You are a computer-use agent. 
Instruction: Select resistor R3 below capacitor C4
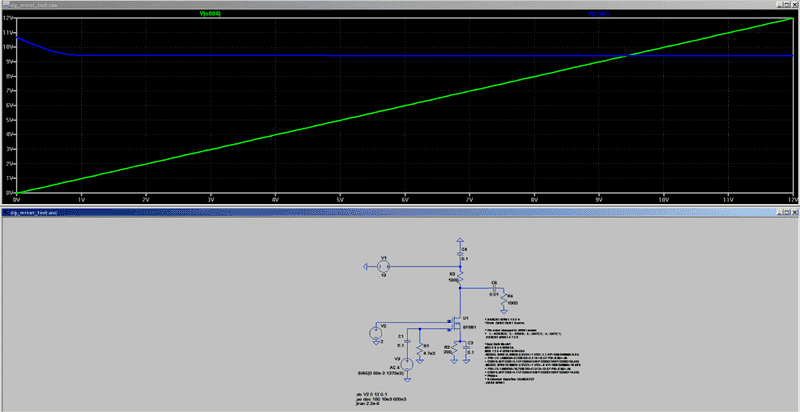459,275
